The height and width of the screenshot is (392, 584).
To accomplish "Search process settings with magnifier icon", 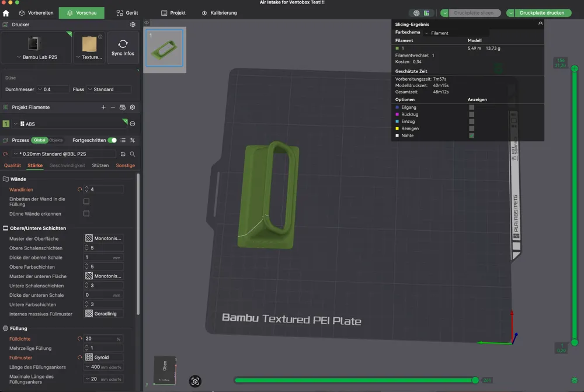I will coord(133,154).
